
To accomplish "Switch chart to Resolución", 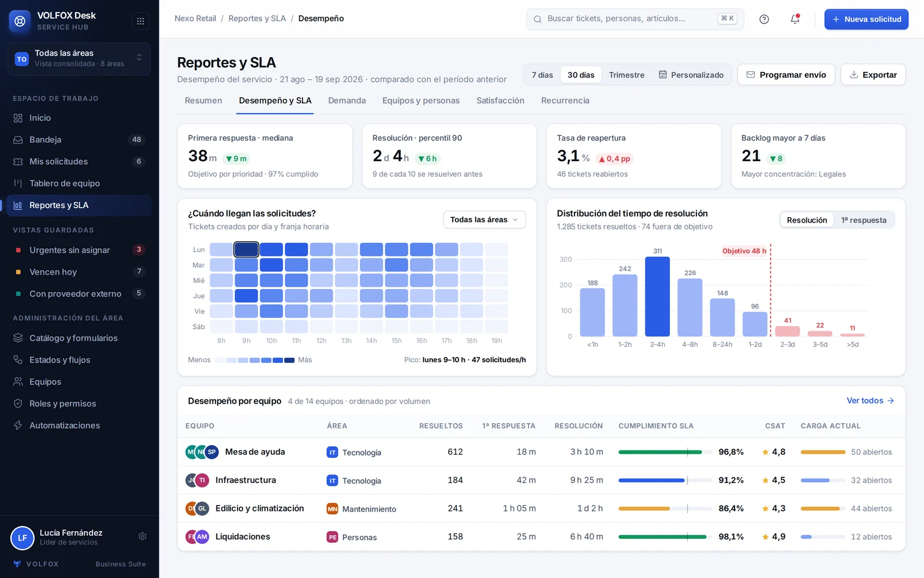I will pos(807,220).
